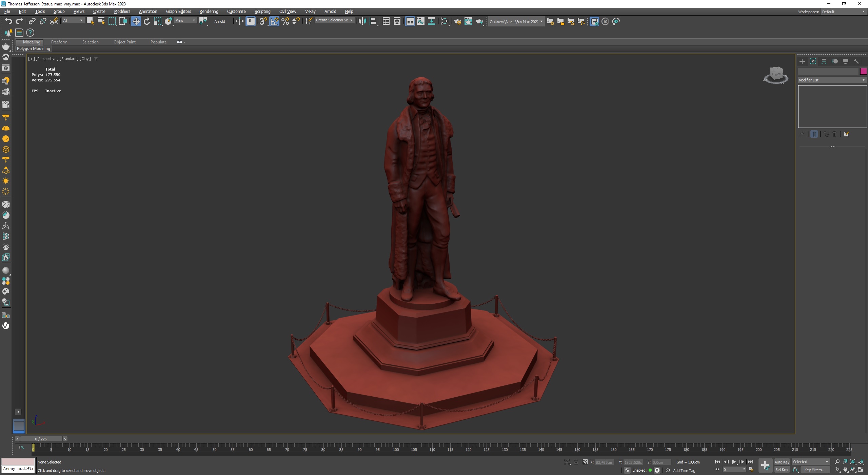Image resolution: width=868 pixels, height=475 pixels.
Task: Click the pink object color swatch
Action: pos(863,71)
